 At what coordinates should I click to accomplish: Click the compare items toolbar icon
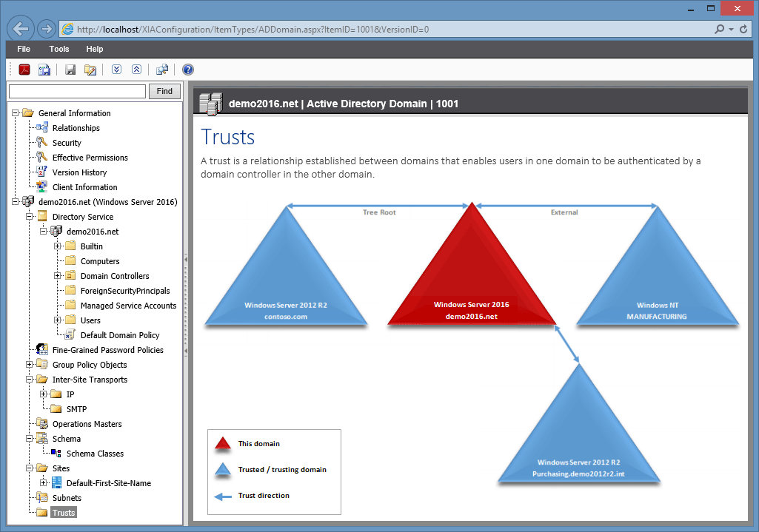click(x=162, y=70)
